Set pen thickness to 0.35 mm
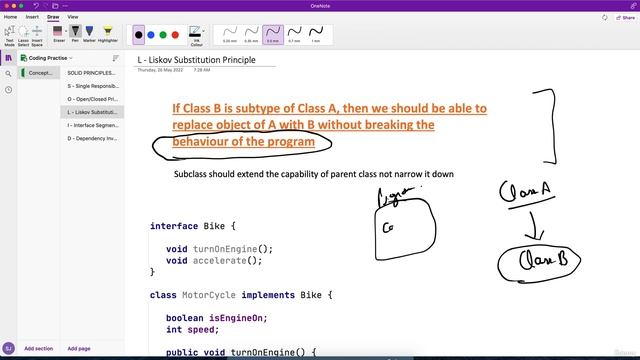The image size is (640, 360). click(x=251, y=35)
